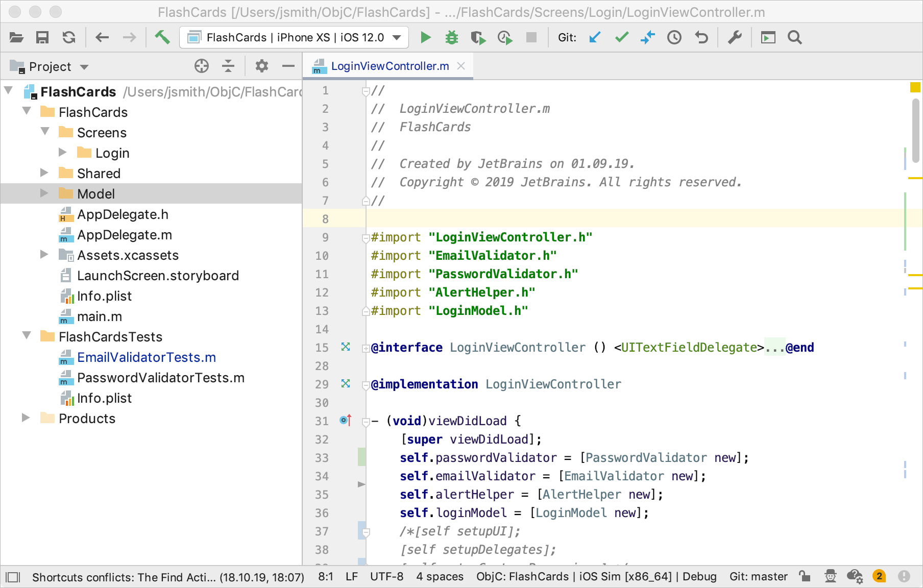Build the project with the hammer icon

point(162,37)
